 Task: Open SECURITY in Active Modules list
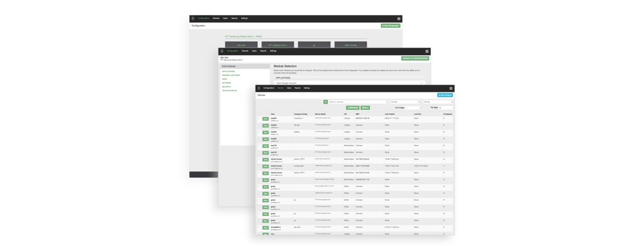(226, 87)
